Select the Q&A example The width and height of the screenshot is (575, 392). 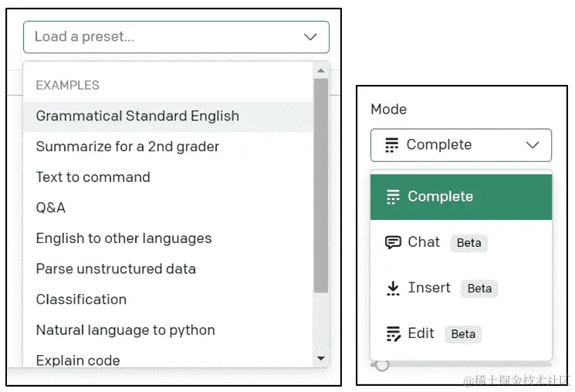51,208
